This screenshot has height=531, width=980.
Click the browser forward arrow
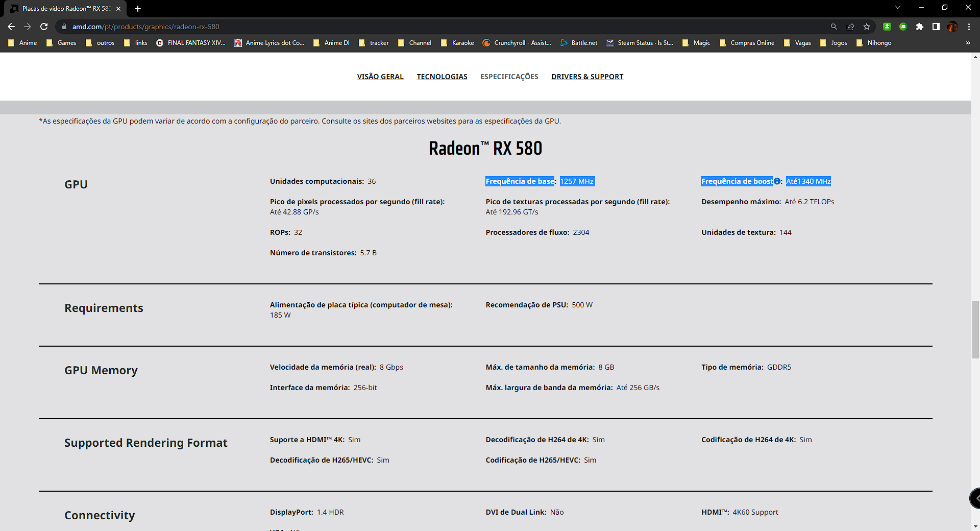pyautogui.click(x=28, y=27)
